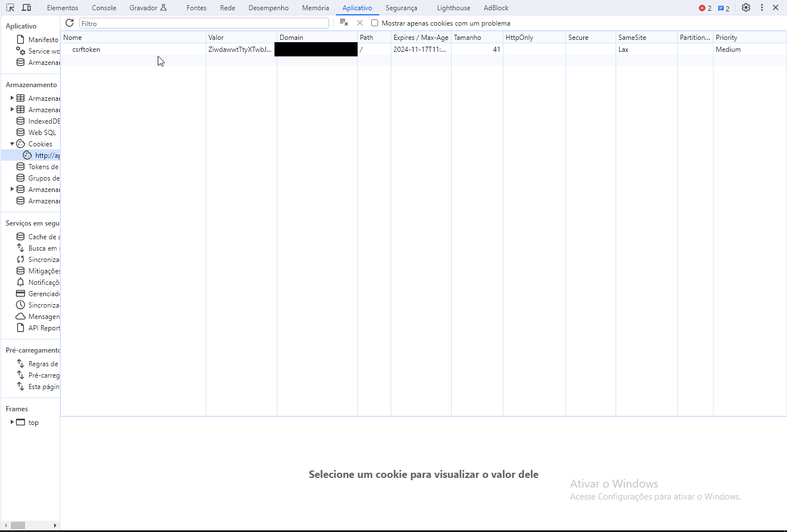Click the 2024-11-17T11 expiry cell
This screenshot has width=787, height=532.
421,49
